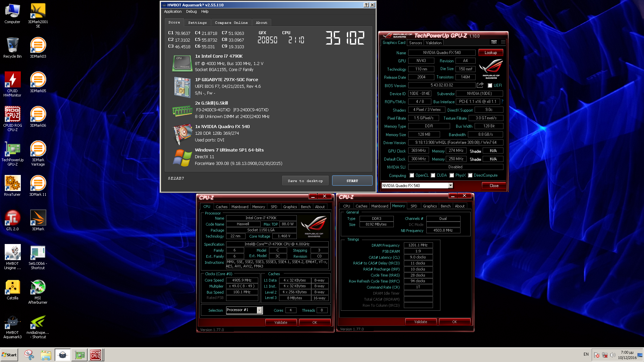Open Mainboard tab in left CPU-Z
644x362 pixels.
click(x=240, y=207)
